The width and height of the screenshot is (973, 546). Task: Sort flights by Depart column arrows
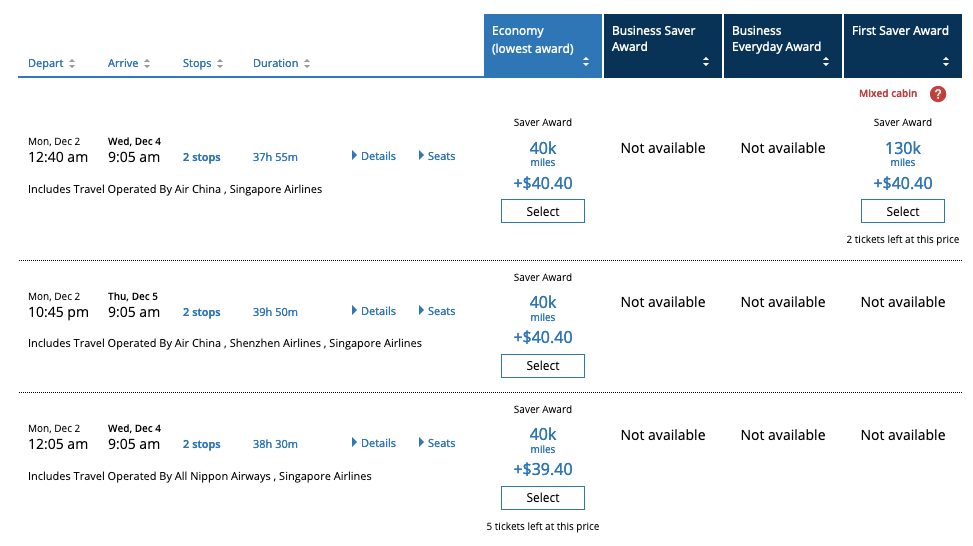(71, 64)
